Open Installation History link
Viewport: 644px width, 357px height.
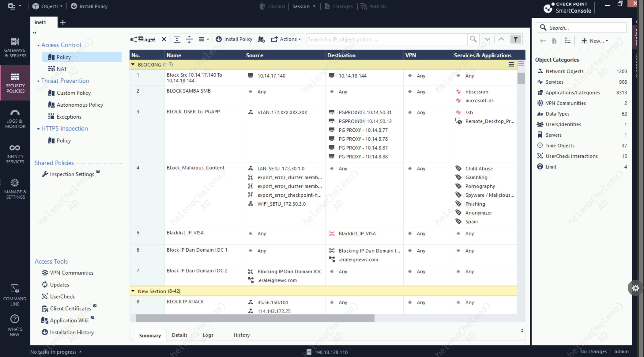pos(72,332)
